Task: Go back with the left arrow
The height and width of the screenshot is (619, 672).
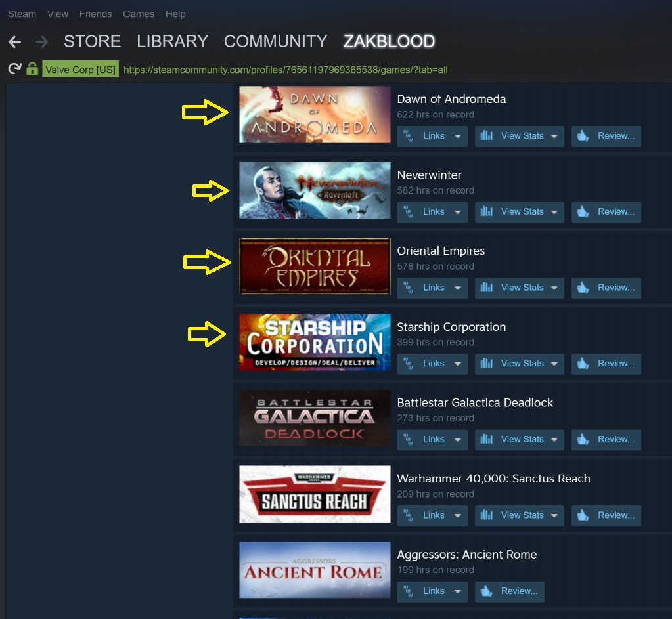Action: point(14,42)
